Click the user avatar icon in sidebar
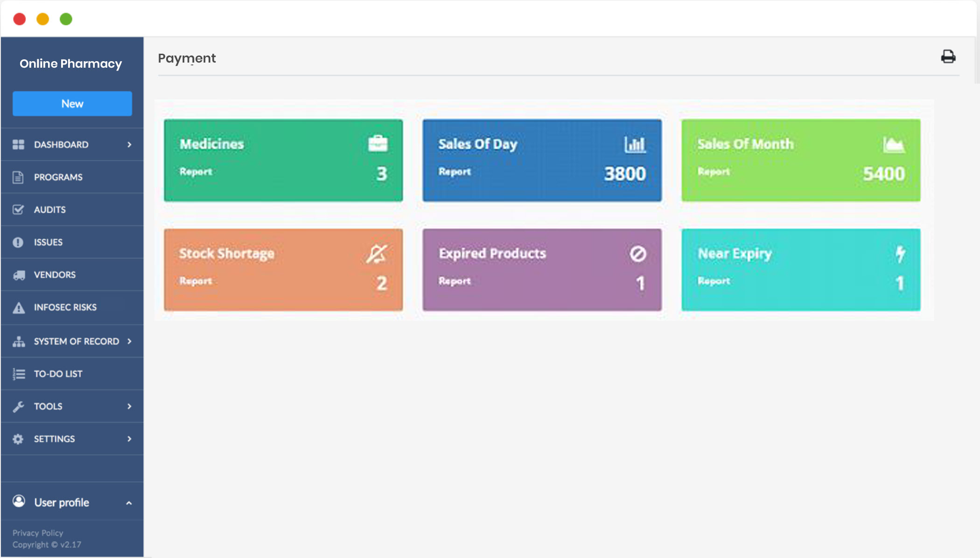This screenshot has height=558, width=980. (x=19, y=501)
